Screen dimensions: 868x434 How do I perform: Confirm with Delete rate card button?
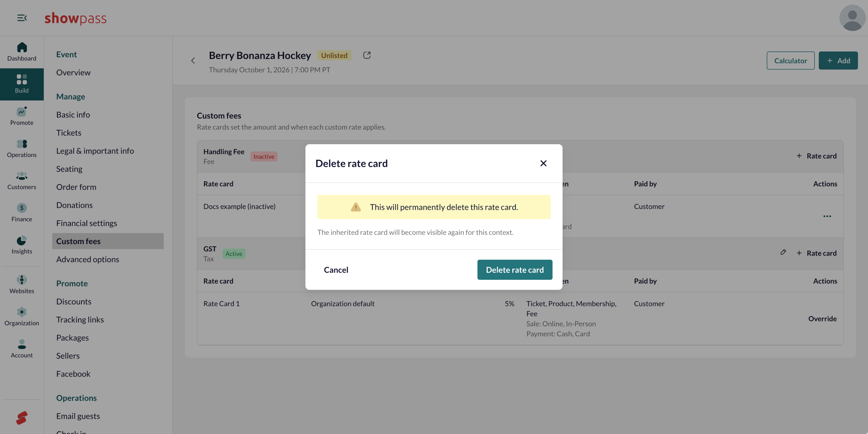tap(515, 270)
